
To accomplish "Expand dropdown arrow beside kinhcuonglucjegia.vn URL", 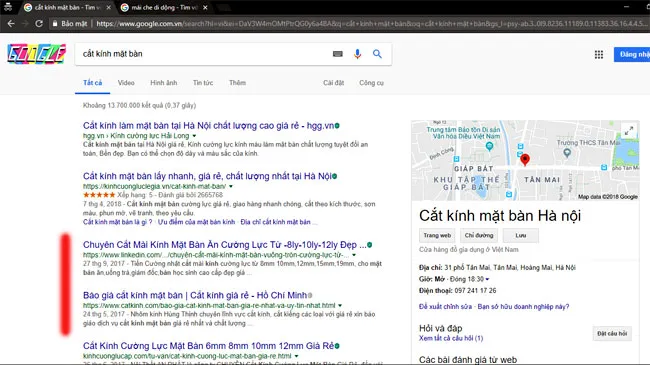I will click(x=231, y=187).
